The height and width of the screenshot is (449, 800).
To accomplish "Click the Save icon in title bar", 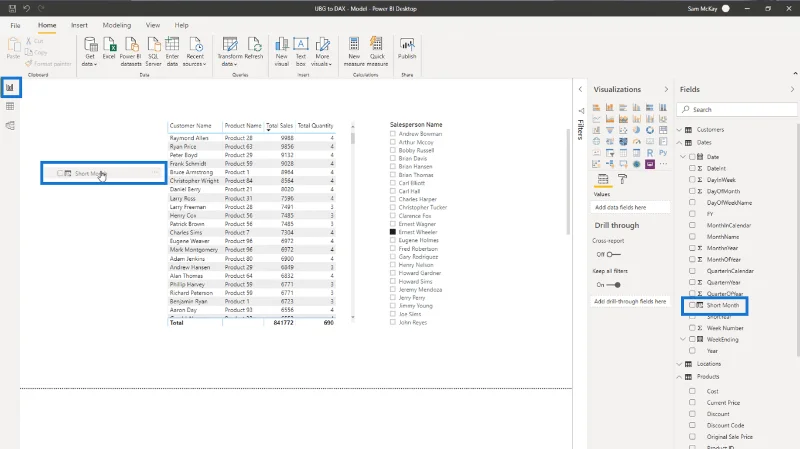I will coord(12,9).
